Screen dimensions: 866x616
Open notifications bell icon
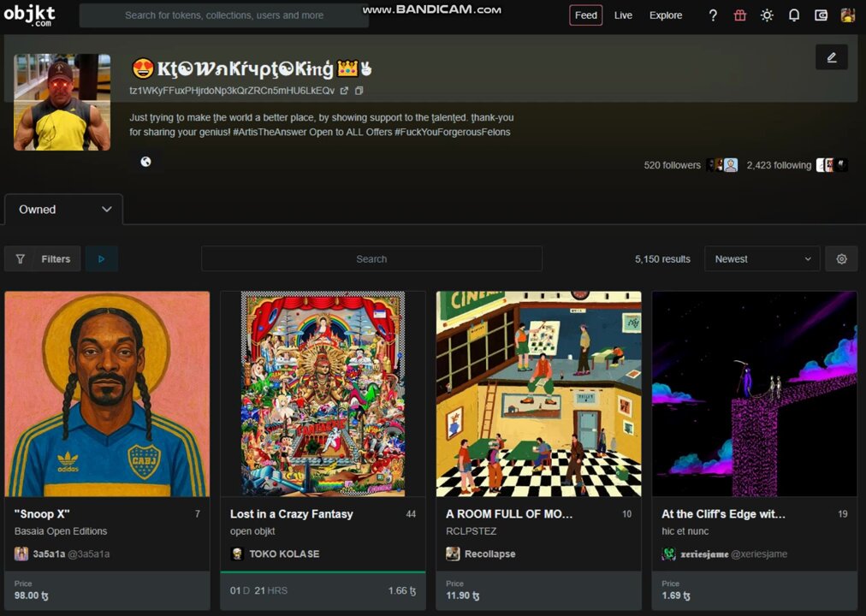click(793, 15)
